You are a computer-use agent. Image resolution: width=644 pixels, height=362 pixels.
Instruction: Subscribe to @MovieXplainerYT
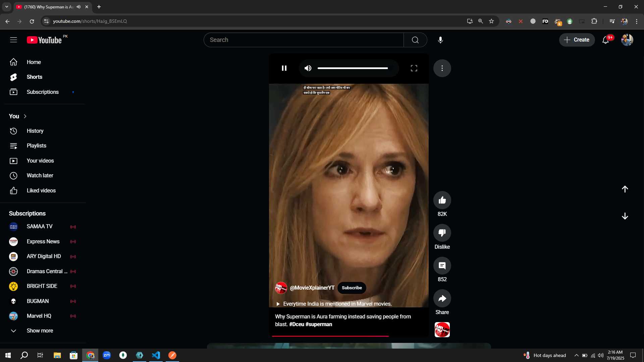tap(352, 288)
